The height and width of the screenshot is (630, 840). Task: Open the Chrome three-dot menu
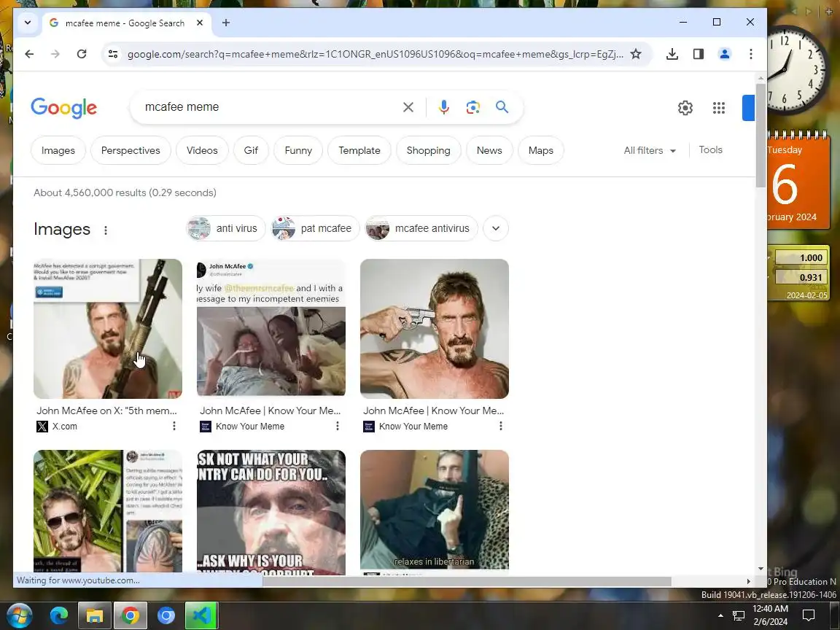(x=750, y=54)
